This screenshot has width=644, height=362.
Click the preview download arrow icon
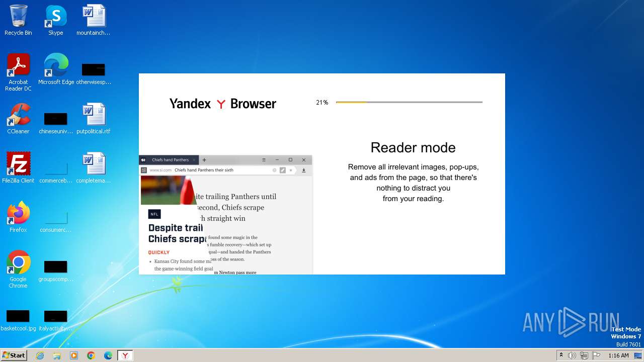tap(304, 170)
